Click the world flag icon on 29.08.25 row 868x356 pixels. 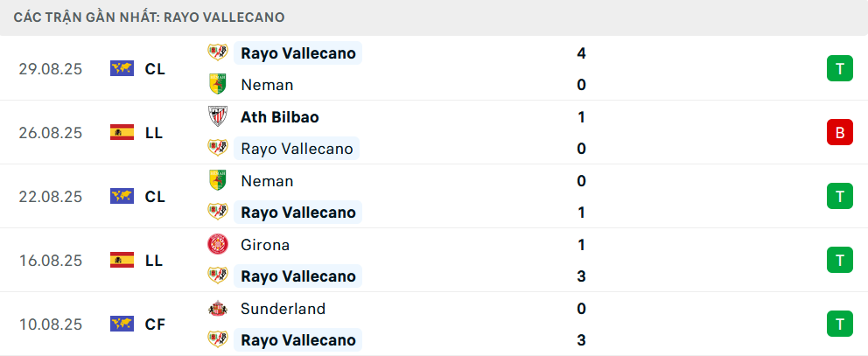[122, 69]
